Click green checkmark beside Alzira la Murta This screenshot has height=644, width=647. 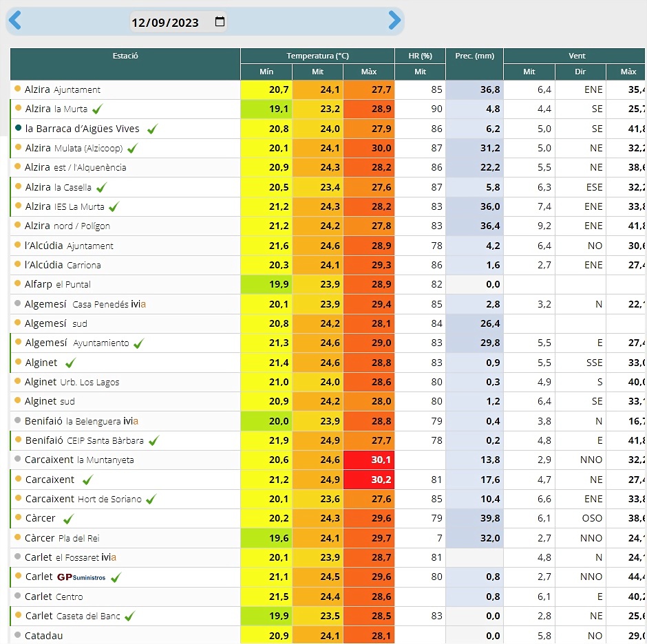click(x=97, y=109)
